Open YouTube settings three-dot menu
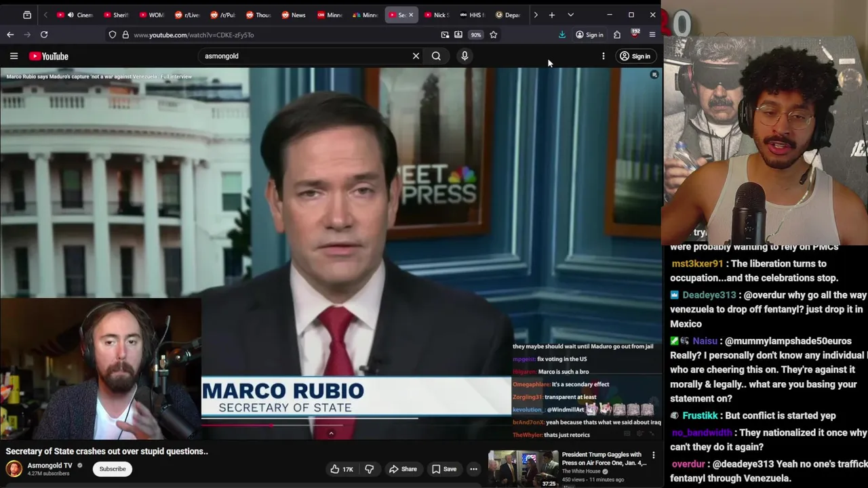This screenshot has width=868, height=488. (603, 56)
